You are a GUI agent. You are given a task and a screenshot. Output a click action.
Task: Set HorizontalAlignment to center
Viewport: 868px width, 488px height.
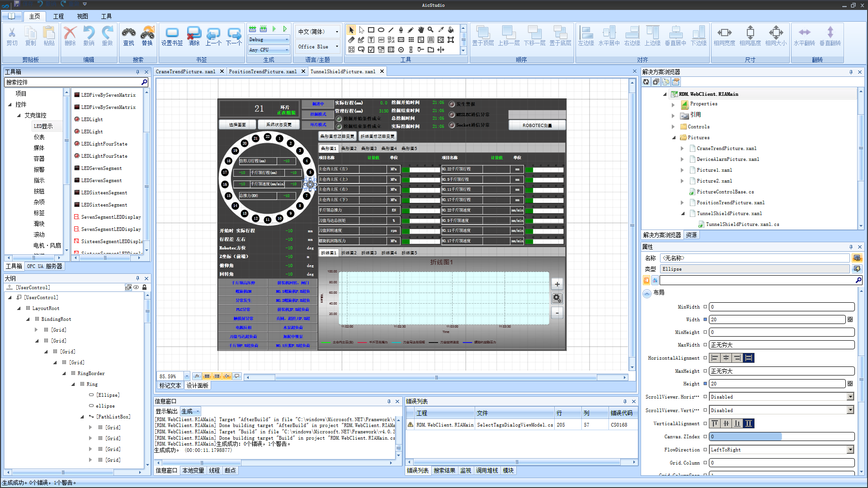pos(726,358)
